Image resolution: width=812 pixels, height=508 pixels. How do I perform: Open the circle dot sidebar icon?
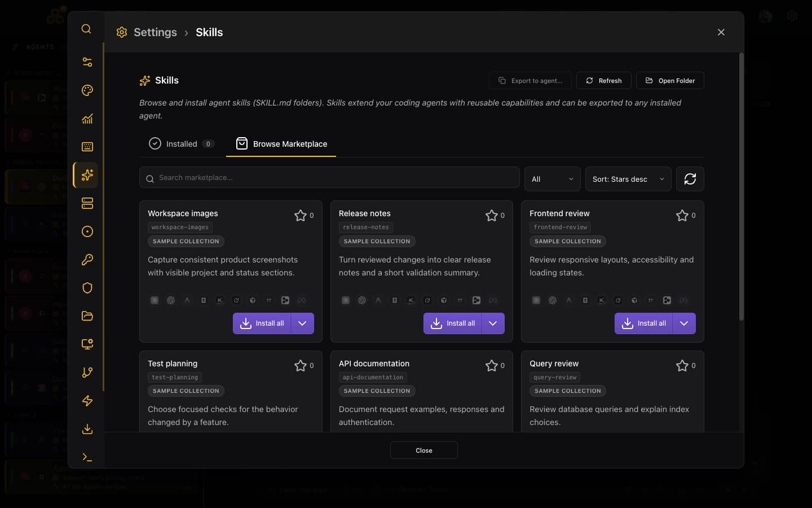click(x=87, y=231)
